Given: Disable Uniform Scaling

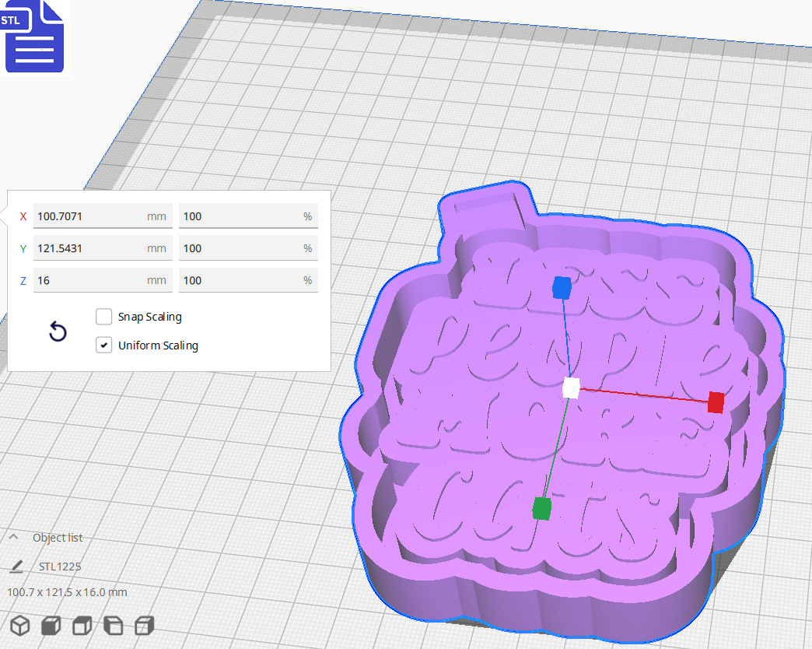Looking at the screenshot, I should tap(103, 345).
